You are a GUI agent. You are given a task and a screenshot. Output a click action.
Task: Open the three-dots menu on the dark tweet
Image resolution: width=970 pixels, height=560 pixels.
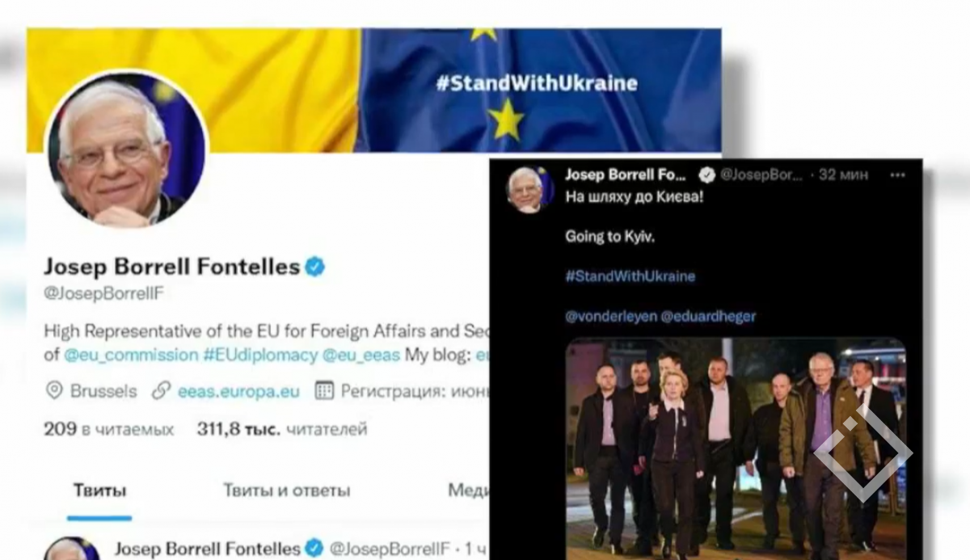(x=897, y=175)
